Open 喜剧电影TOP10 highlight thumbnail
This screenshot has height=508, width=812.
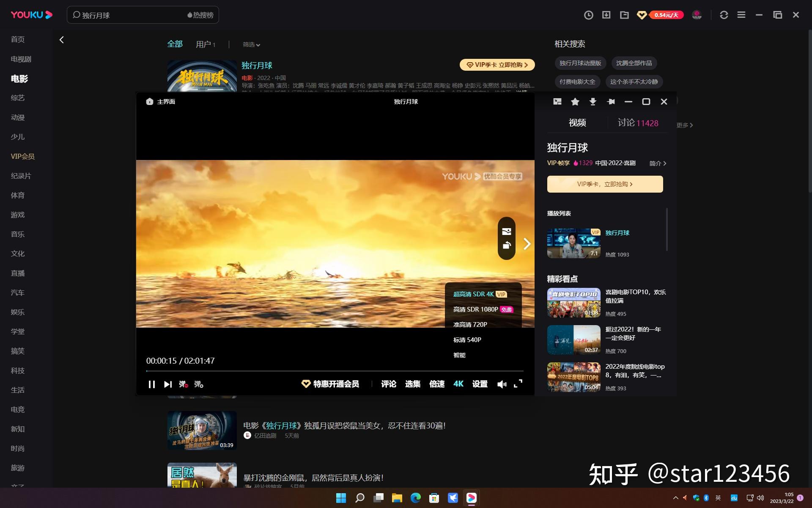tap(573, 303)
